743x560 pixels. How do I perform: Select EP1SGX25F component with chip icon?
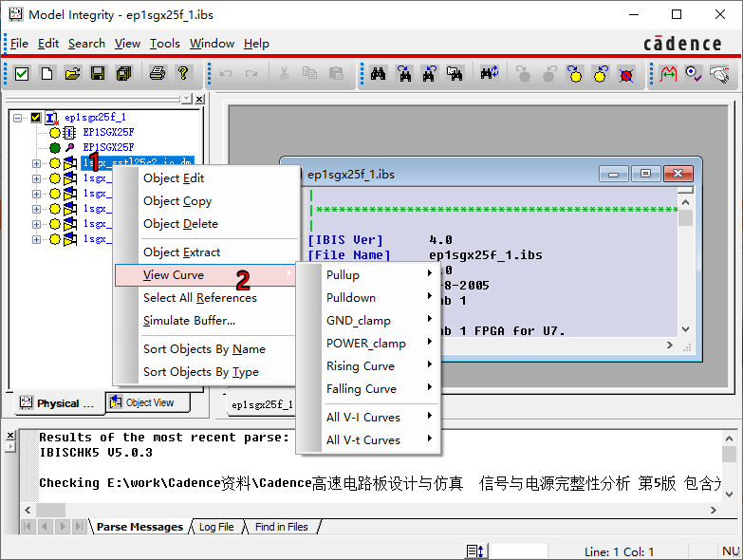coord(108,132)
